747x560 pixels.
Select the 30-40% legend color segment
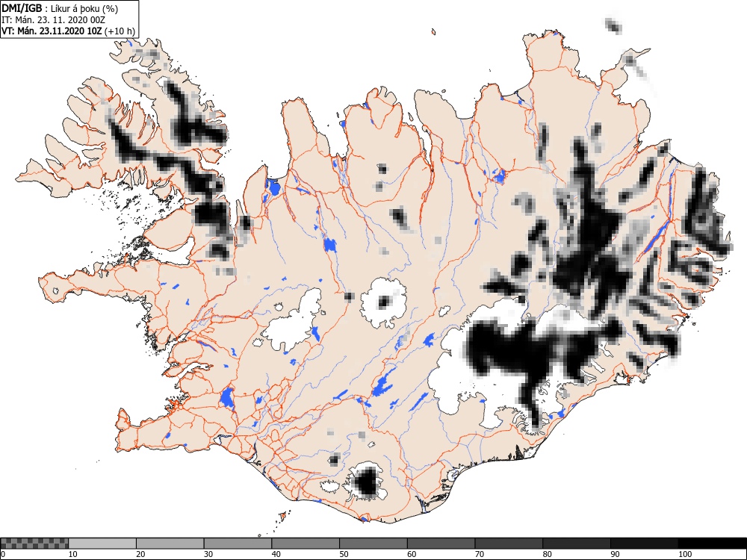(x=238, y=544)
